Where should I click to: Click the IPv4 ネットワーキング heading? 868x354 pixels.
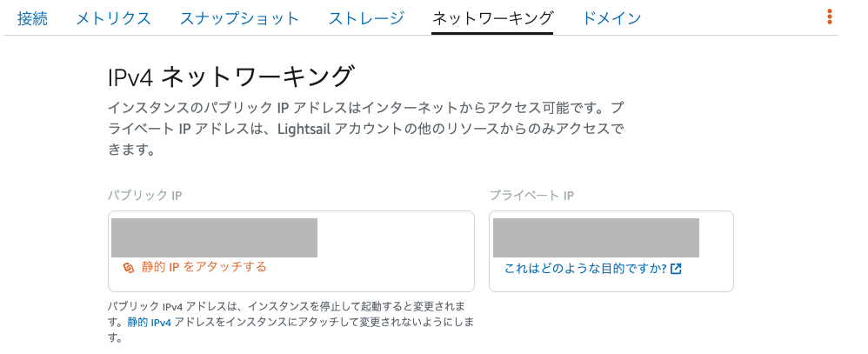click(230, 76)
